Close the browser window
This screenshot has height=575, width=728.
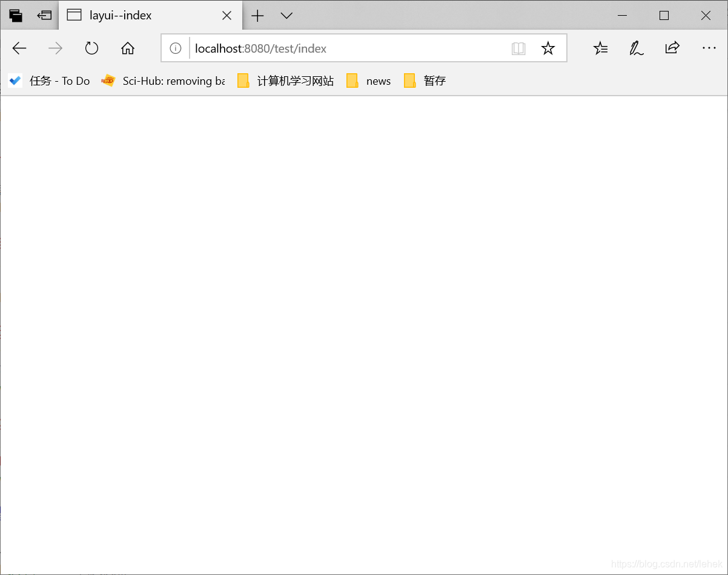click(706, 16)
